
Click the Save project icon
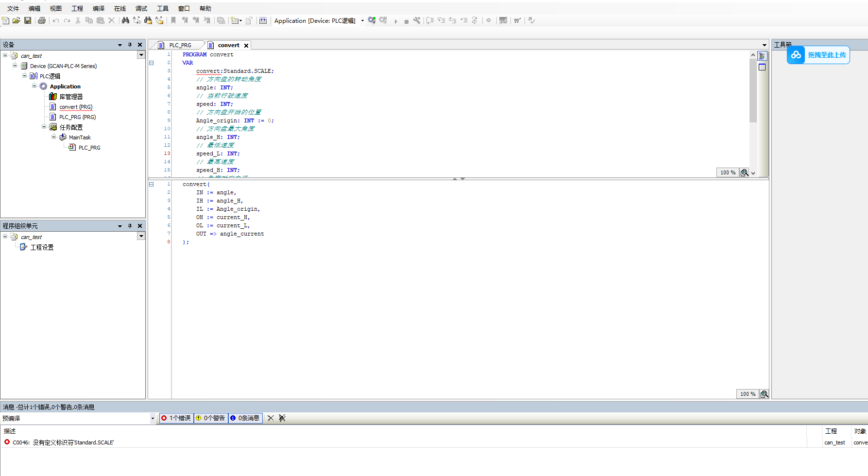(28, 20)
